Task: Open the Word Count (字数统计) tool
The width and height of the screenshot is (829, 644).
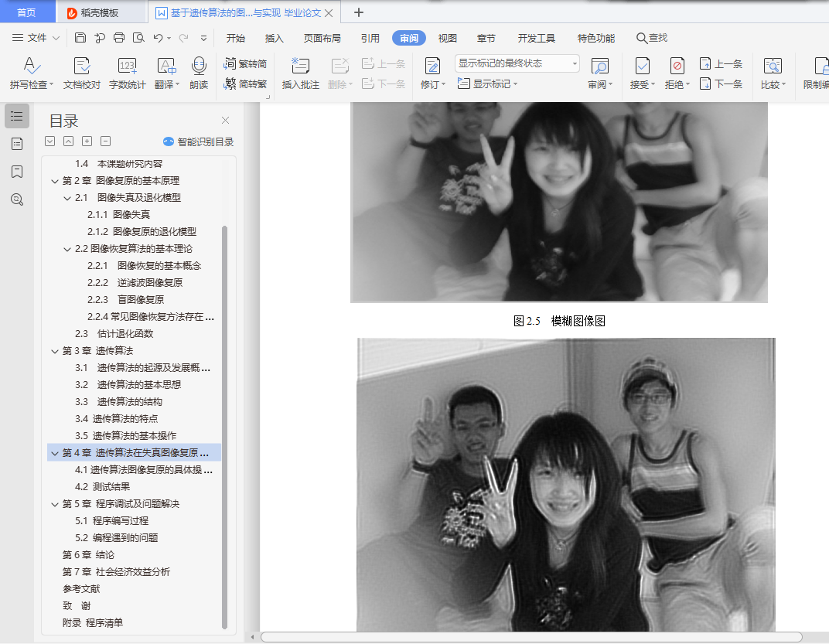Action: (127, 66)
